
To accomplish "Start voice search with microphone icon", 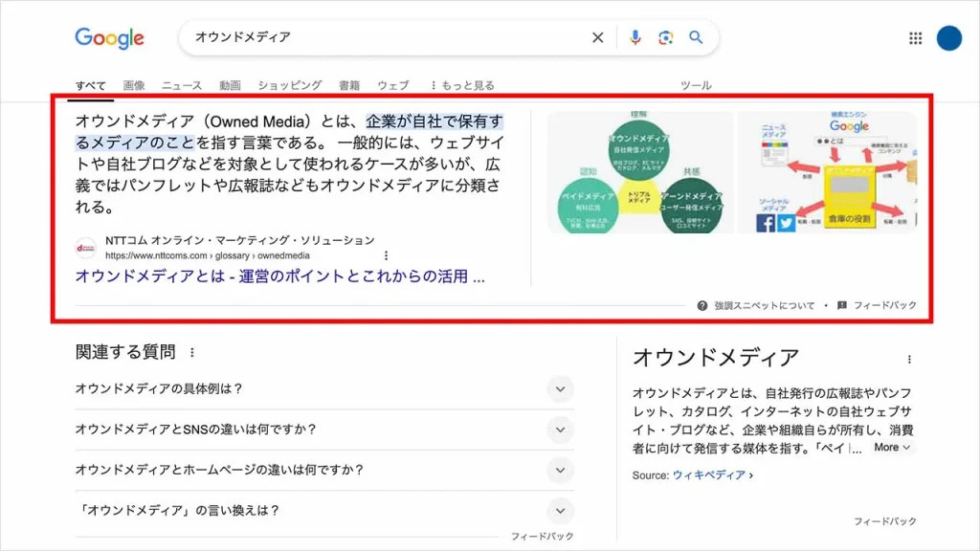I will point(635,38).
